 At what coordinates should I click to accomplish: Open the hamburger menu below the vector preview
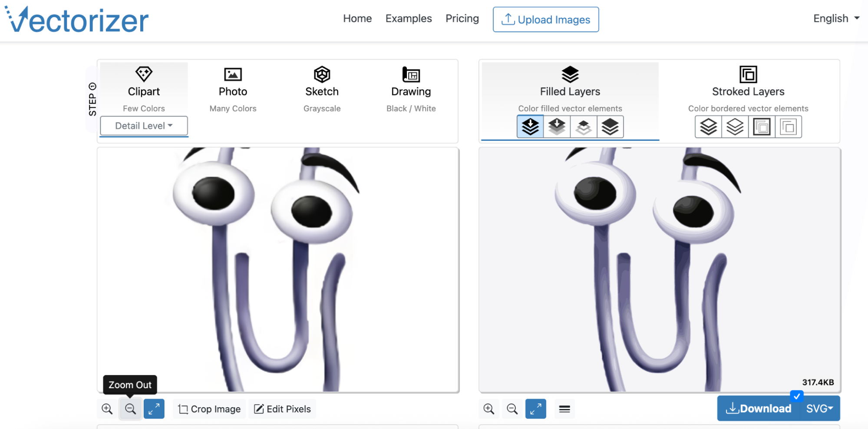click(564, 409)
